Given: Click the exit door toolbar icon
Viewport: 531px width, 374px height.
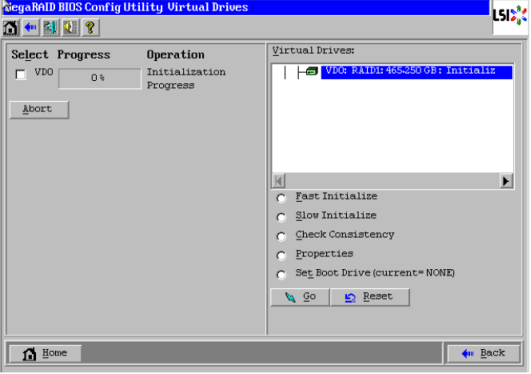Looking at the screenshot, I should pos(50,27).
